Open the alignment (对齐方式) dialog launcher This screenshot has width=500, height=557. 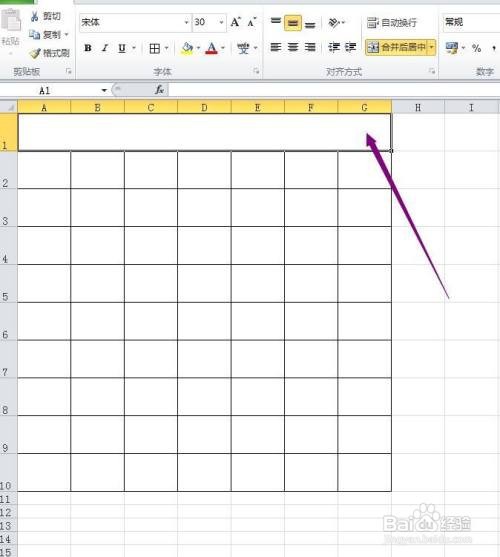point(432,72)
